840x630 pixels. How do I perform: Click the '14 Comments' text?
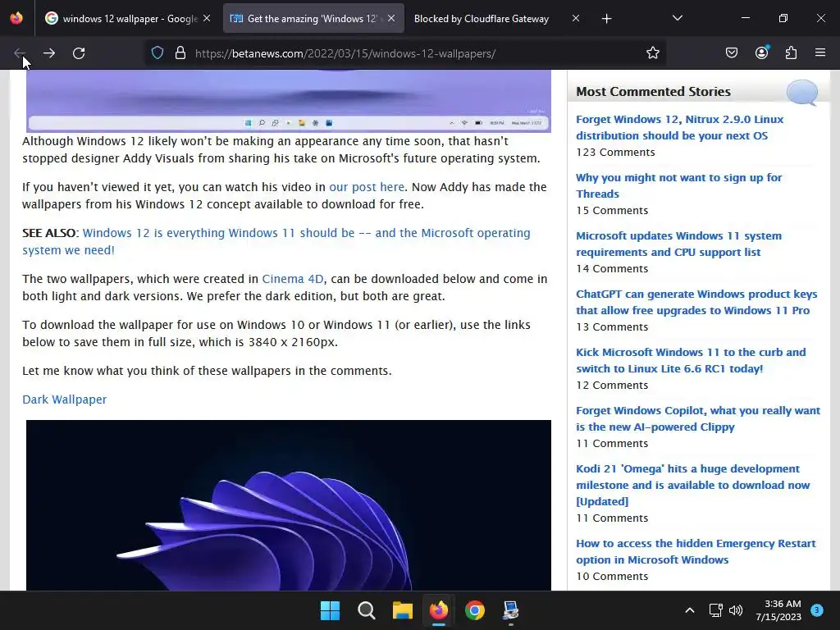click(612, 269)
